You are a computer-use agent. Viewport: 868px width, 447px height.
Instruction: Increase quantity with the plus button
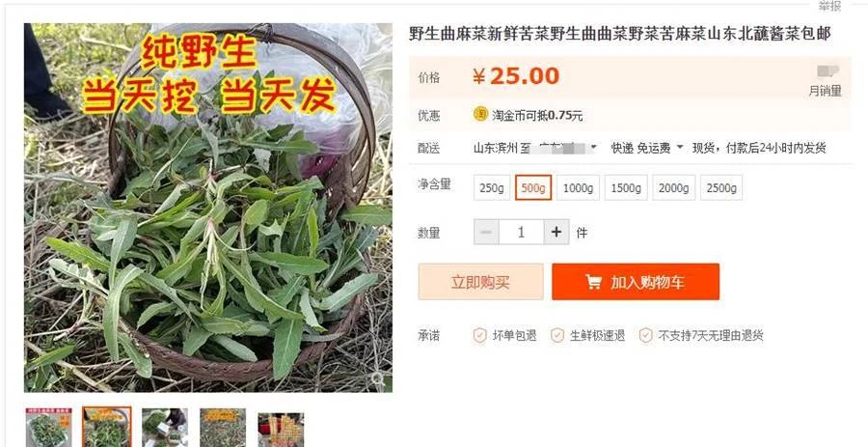point(556,232)
